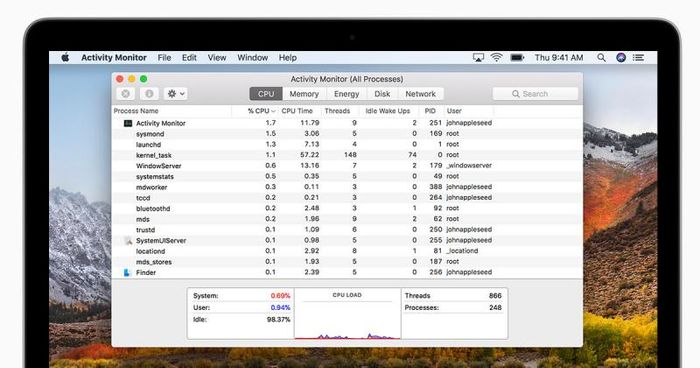700x368 pixels.
Task: Select the bluetoothd process row
Action: coord(347,208)
